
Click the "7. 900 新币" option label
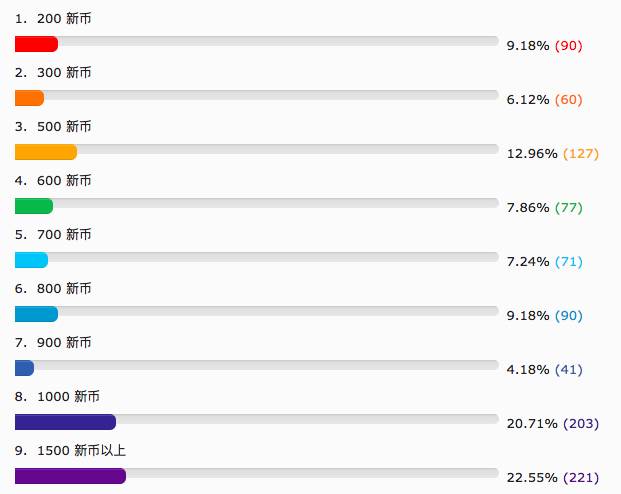53,343
